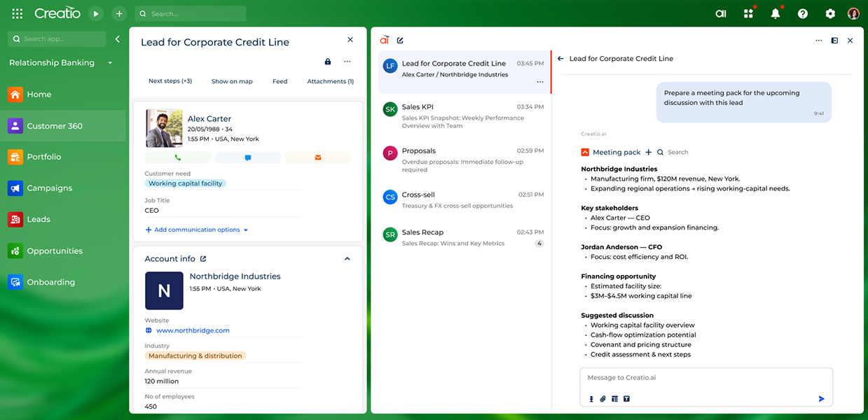The height and width of the screenshot is (420, 868).
Task: Click the orange email button
Action: tap(318, 157)
